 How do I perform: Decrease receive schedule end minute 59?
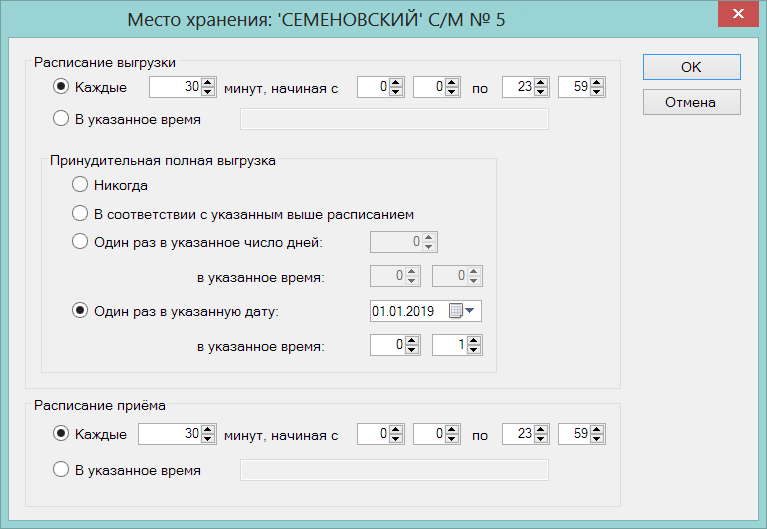click(596, 438)
